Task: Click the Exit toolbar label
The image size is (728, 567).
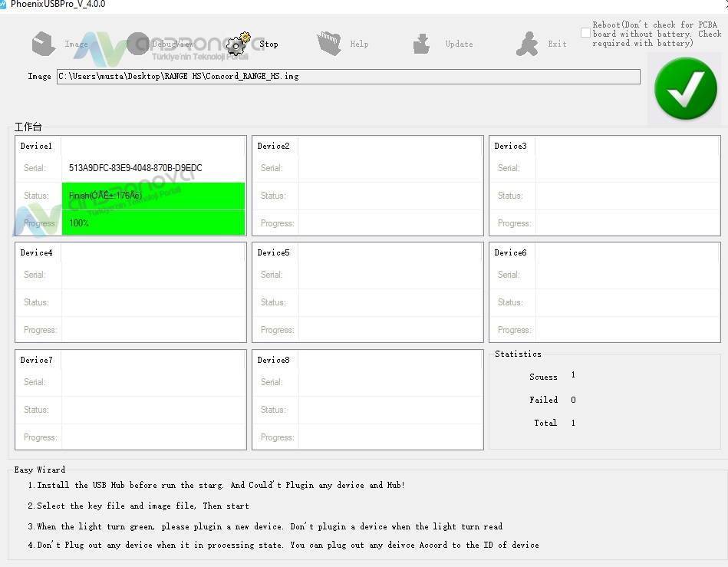Action: pos(557,44)
